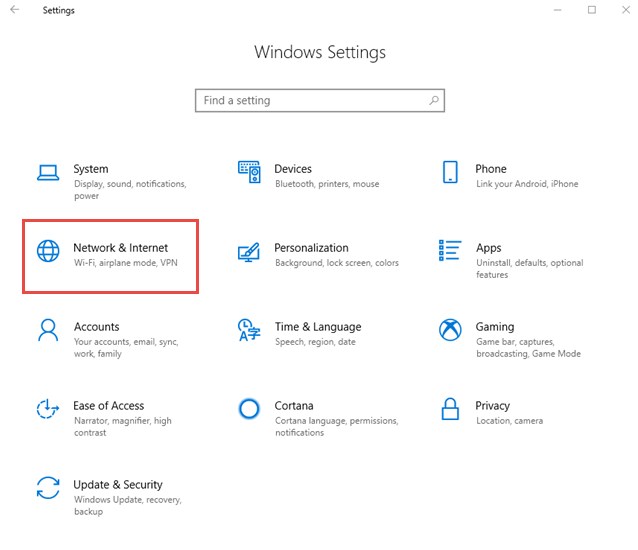
Task: Go back with the arrow icon
Action: (15, 10)
